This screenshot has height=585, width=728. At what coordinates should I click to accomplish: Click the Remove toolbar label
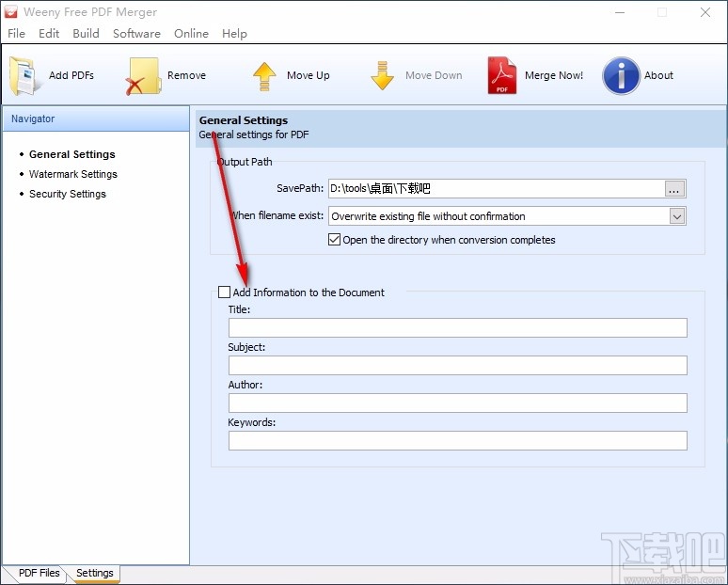pyautogui.click(x=186, y=75)
